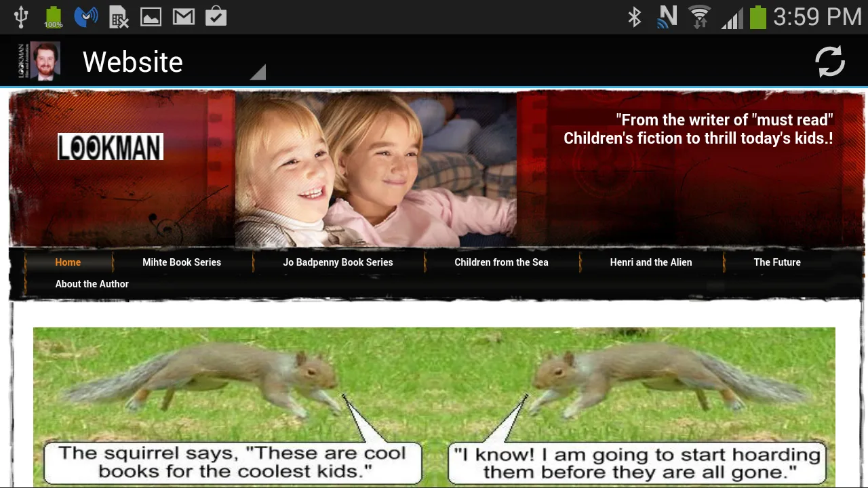Tap the shopping bag checkmark notification icon

pos(216,16)
